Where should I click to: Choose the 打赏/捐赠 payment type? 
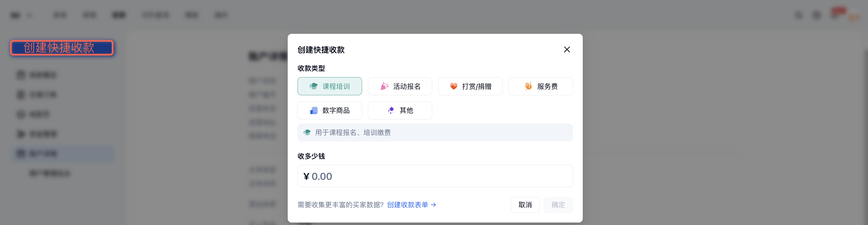[470, 86]
